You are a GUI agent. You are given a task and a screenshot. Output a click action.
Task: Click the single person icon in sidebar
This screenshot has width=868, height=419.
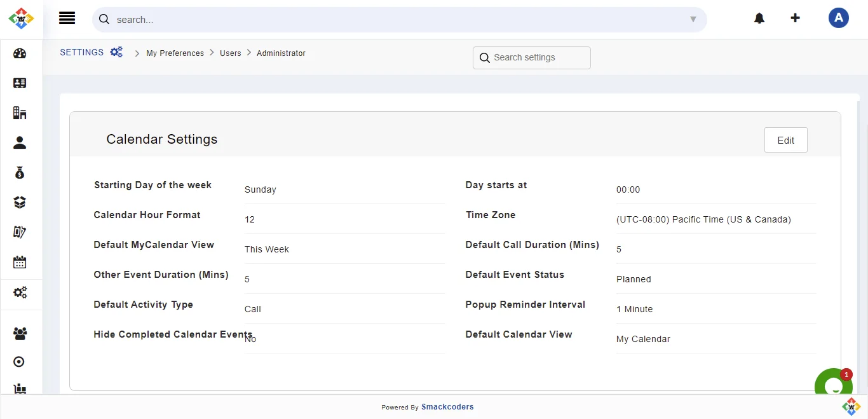pyautogui.click(x=20, y=143)
